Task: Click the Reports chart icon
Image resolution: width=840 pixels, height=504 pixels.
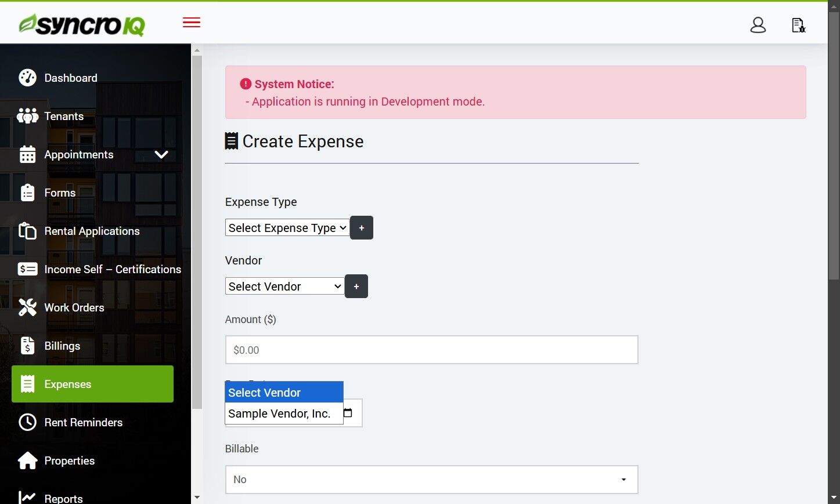Action: coord(27,498)
